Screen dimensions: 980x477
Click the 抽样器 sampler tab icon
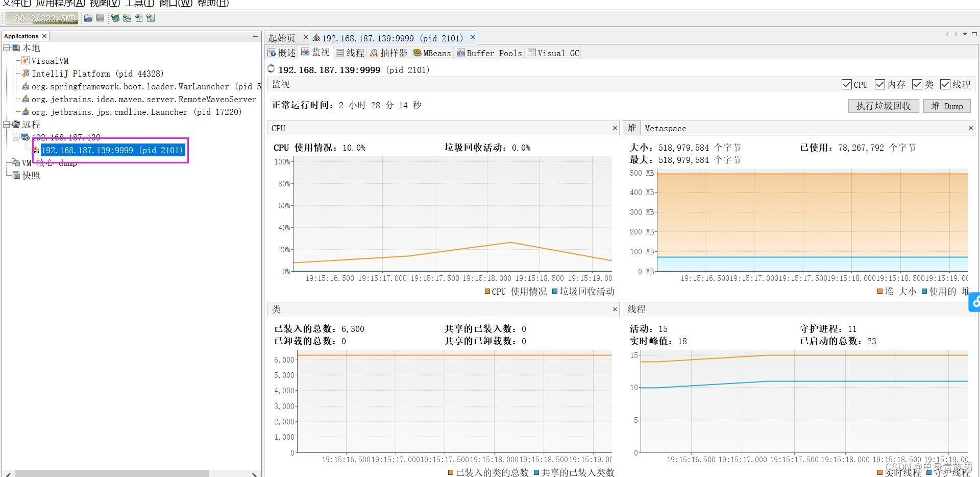(x=374, y=53)
